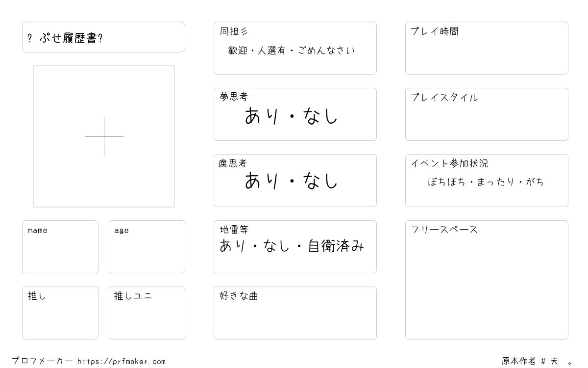
Task: Click the name input box
Action: click(x=60, y=247)
